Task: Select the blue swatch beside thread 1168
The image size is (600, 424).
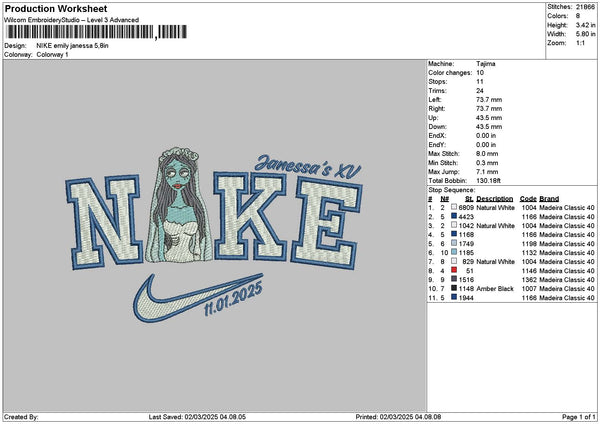Action: pos(454,234)
